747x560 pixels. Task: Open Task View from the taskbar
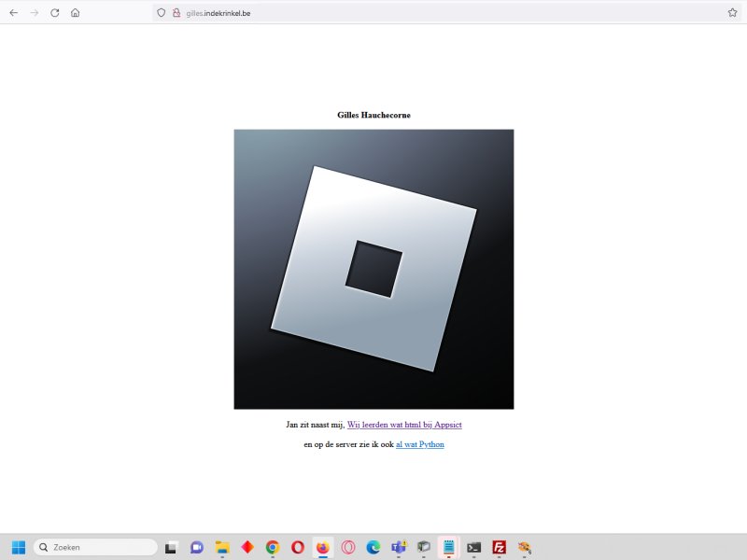pyautogui.click(x=171, y=547)
